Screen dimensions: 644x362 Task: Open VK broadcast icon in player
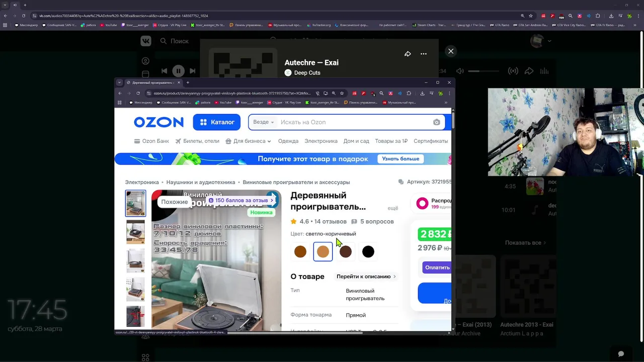513,71
